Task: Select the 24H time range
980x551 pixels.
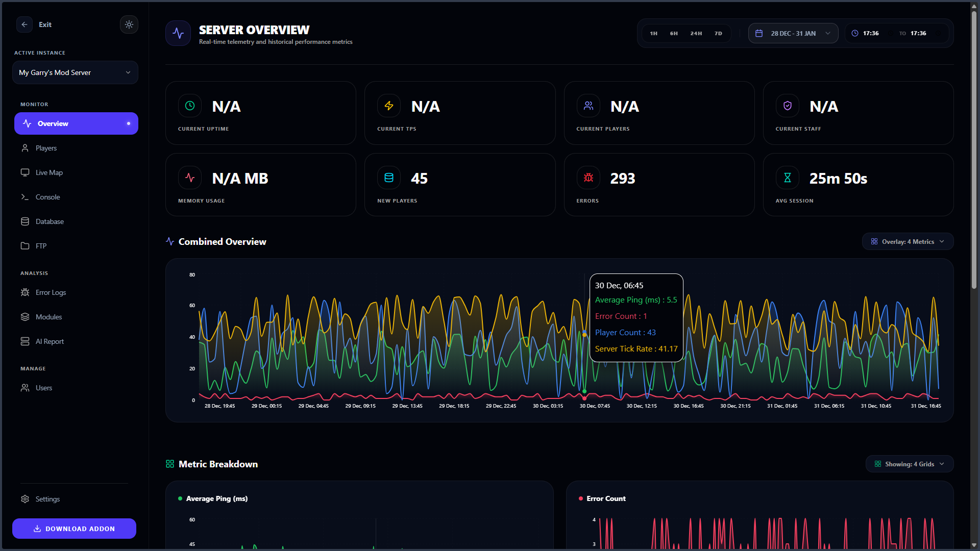Action: [x=696, y=33]
